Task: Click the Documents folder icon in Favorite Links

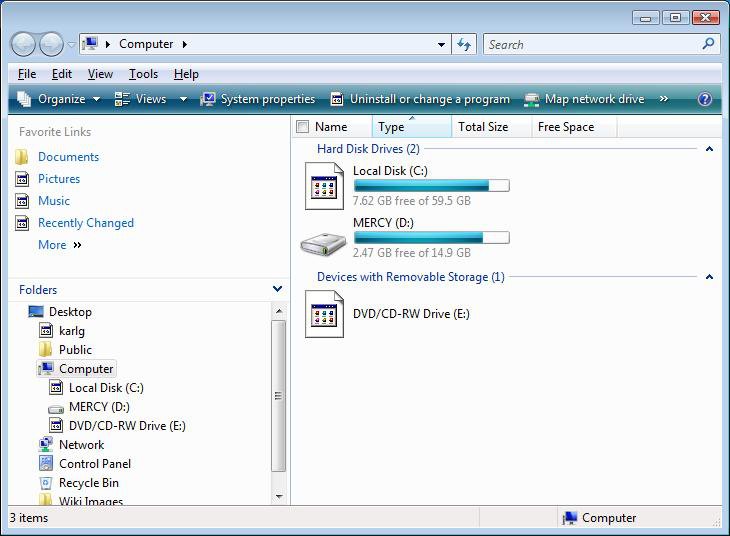Action: tap(21, 157)
